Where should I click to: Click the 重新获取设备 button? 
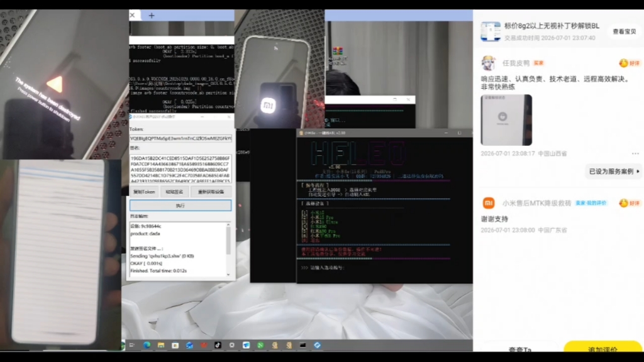(x=211, y=192)
